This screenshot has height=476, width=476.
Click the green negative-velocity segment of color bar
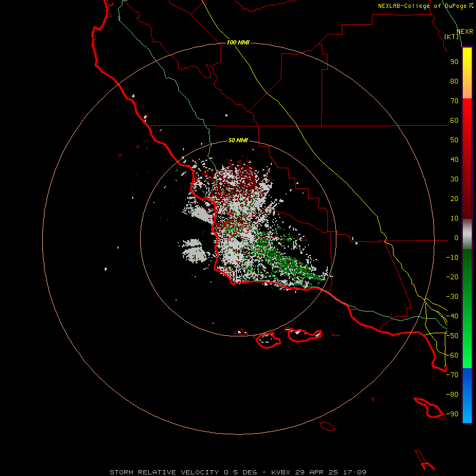pyautogui.click(x=467, y=308)
